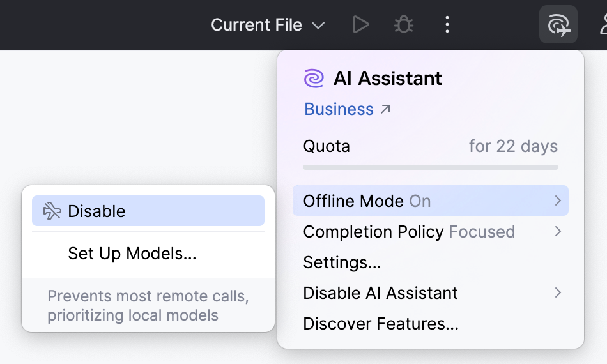Select the Offline Mode On menu item
This screenshot has height=364, width=607.
click(431, 201)
